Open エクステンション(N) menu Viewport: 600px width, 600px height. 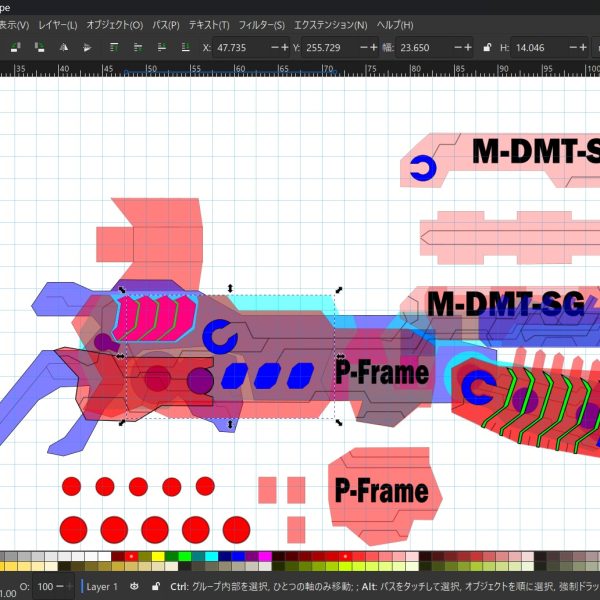click(331, 25)
